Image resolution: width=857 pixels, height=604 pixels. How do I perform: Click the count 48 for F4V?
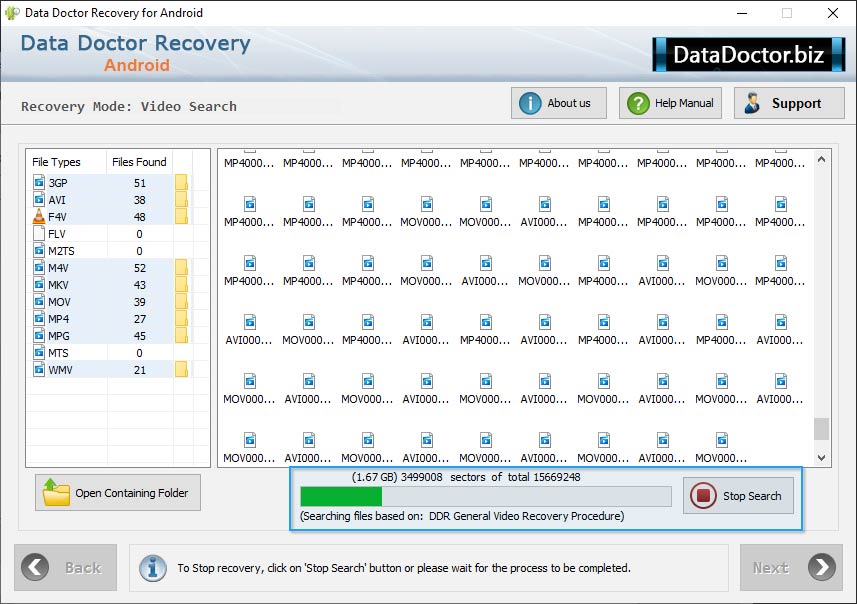[140, 217]
